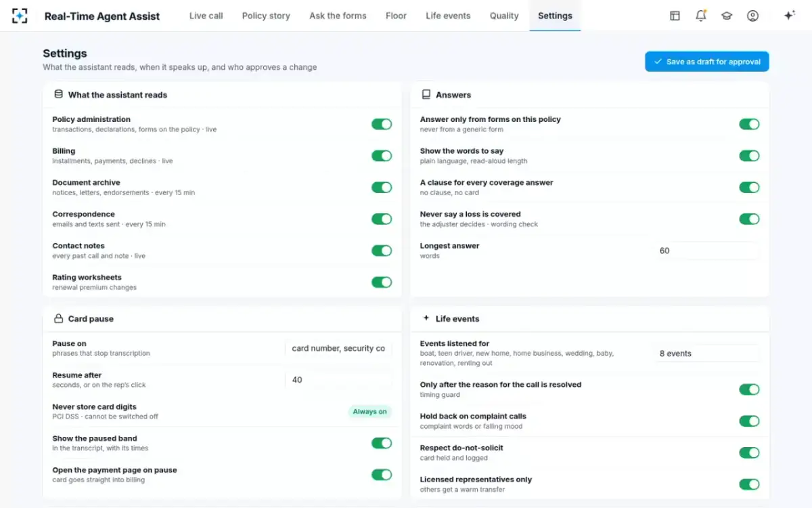Toggle Licensed representatives only
812x508 pixels.
pos(749,484)
